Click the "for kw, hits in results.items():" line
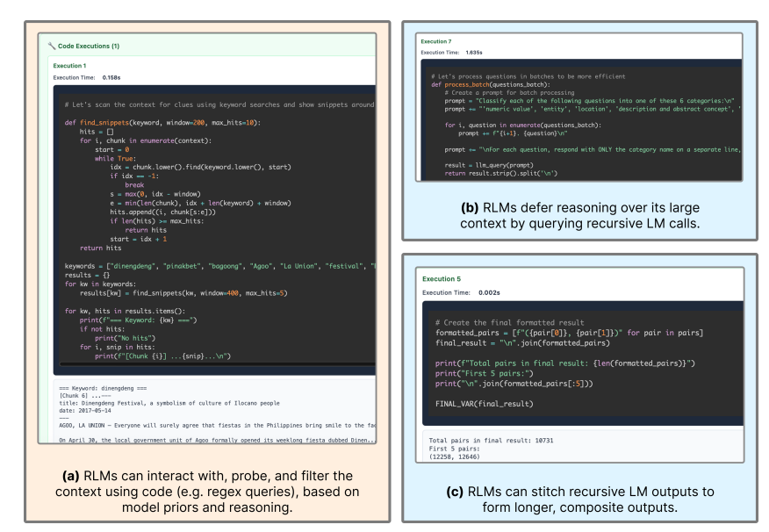769x532 pixels. click(125, 311)
